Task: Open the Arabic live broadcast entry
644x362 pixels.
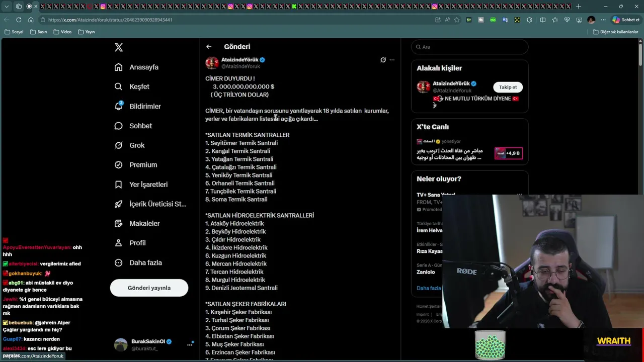Action: point(449,154)
